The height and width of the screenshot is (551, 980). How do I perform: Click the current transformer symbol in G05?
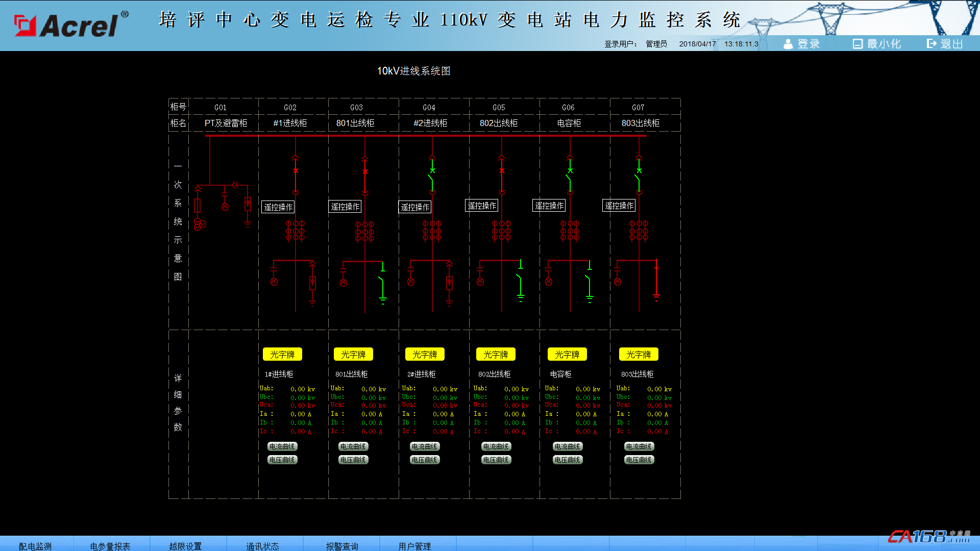point(501,231)
